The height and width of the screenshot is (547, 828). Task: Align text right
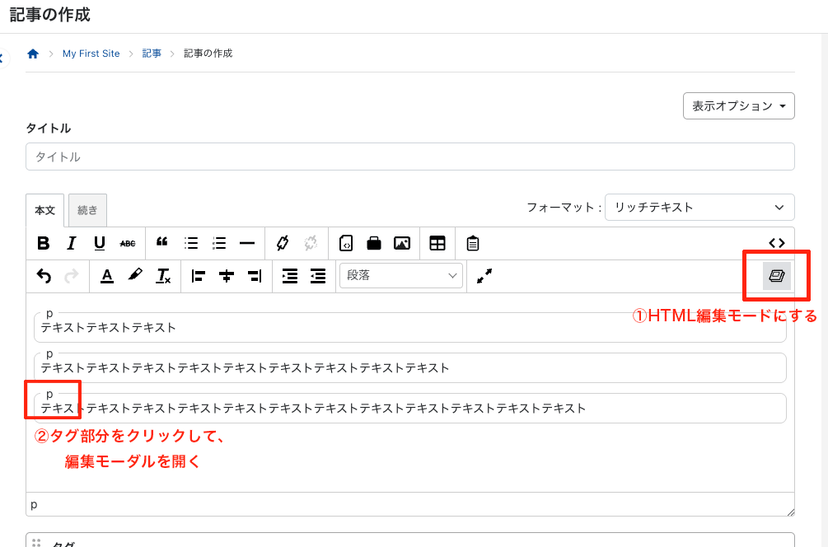coord(255,276)
